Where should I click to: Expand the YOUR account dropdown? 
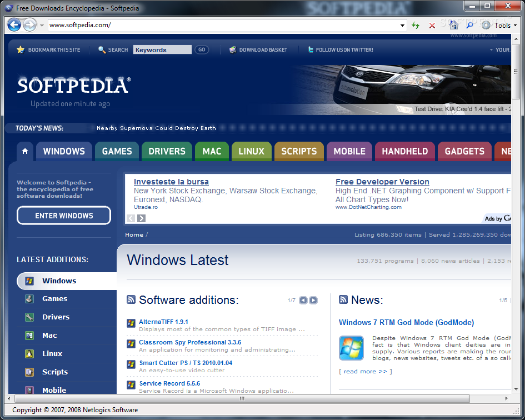coord(500,49)
